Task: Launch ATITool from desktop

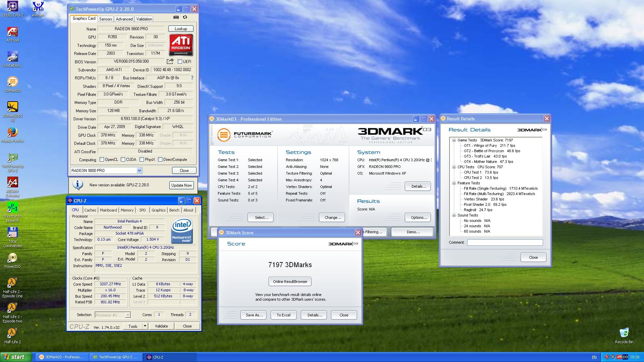Action: [x=12, y=34]
